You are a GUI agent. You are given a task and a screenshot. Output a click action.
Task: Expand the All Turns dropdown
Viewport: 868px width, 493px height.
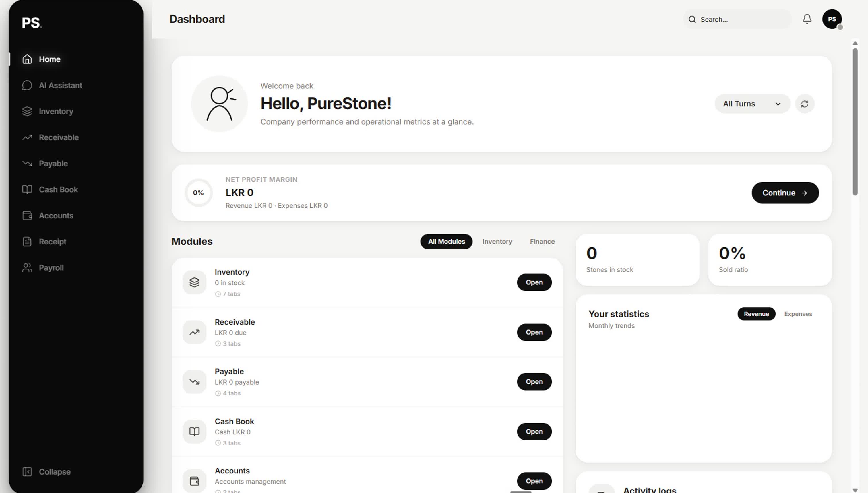[x=752, y=104]
